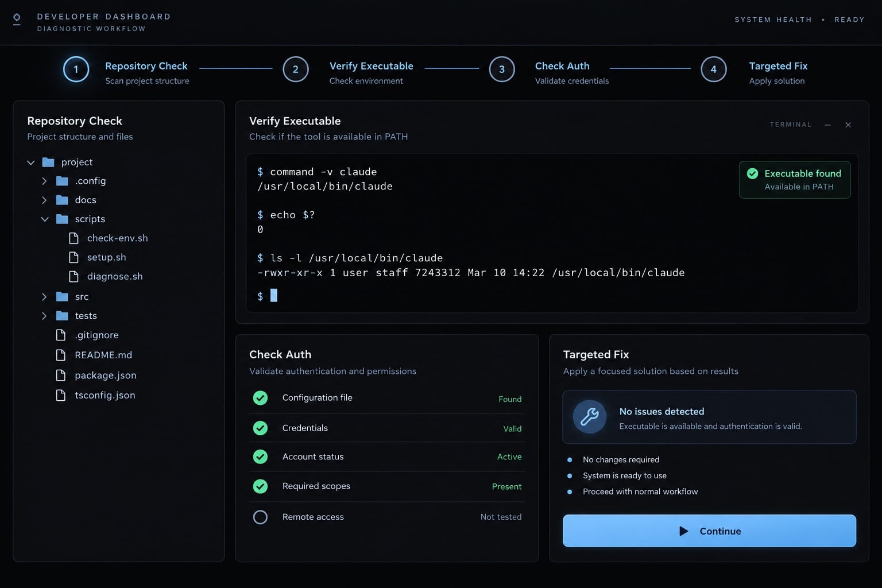The image size is (882, 588).
Task: Click the src folder icon
Action: [x=62, y=297]
